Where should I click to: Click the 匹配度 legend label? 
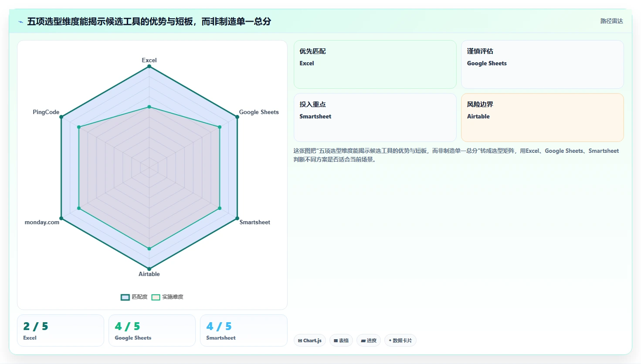coord(139,297)
